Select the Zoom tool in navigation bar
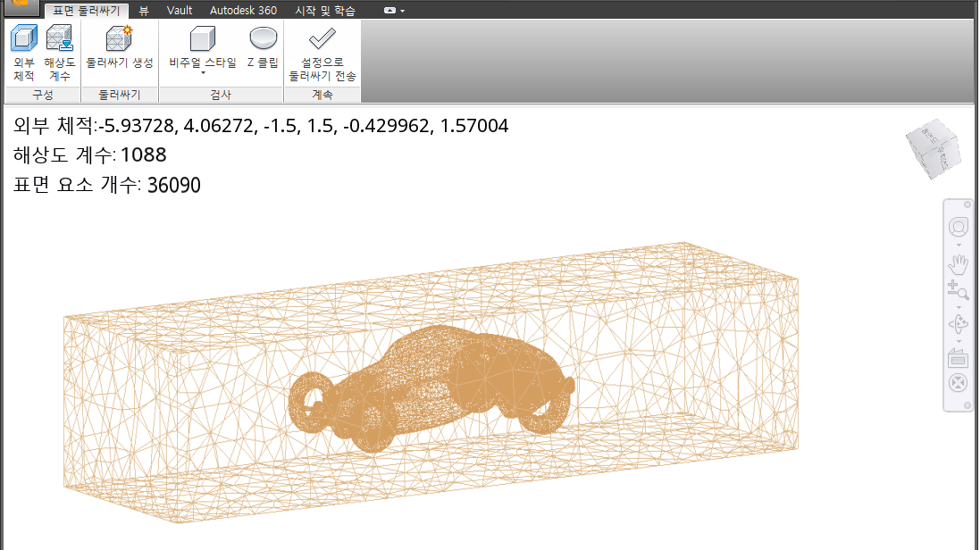 pos(959,290)
